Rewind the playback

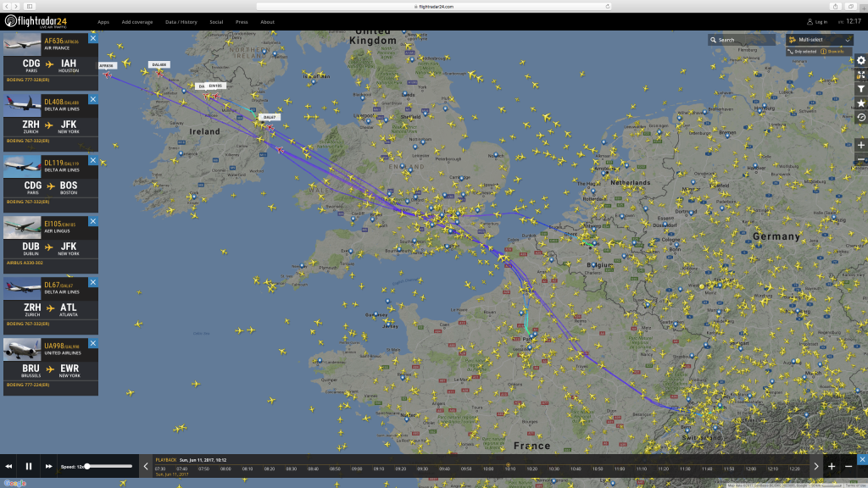(x=8, y=467)
